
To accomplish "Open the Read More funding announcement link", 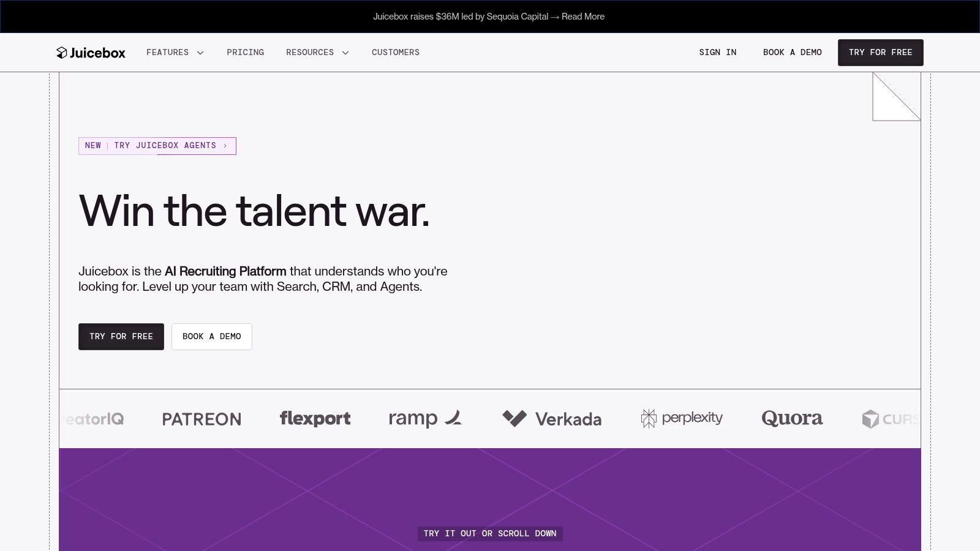I will (583, 17).
